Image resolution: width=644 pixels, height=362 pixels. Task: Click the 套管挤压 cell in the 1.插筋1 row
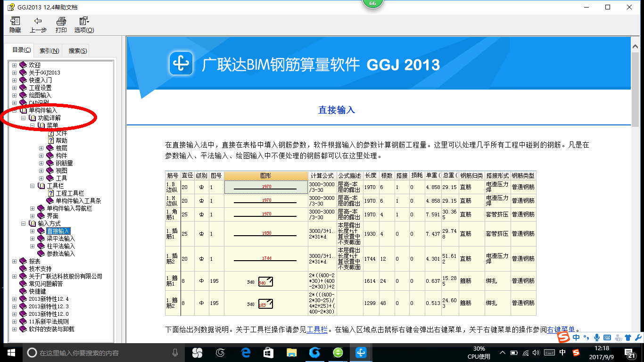pyautogui.click(x=497, y=234)
